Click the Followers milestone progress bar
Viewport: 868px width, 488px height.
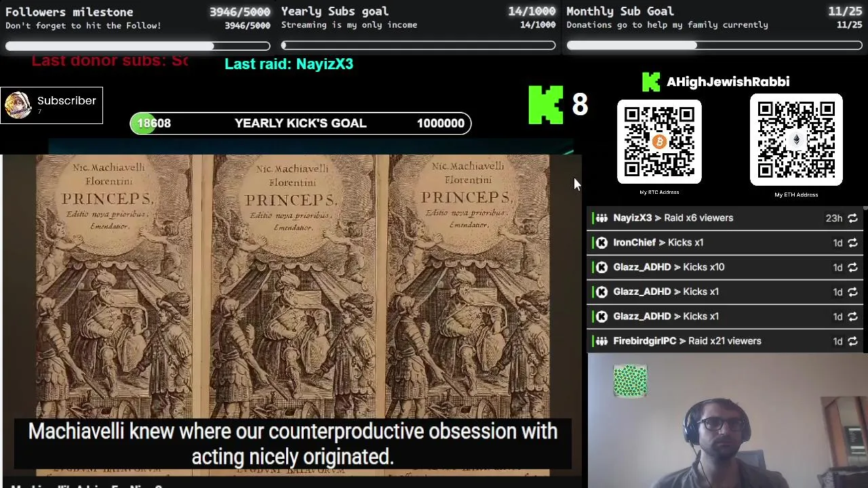pos(138,46)
